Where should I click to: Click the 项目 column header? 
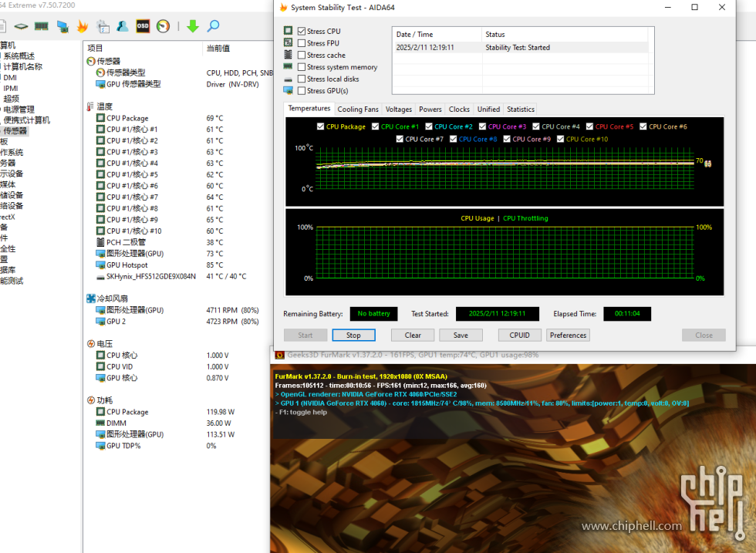pos(95,49)
